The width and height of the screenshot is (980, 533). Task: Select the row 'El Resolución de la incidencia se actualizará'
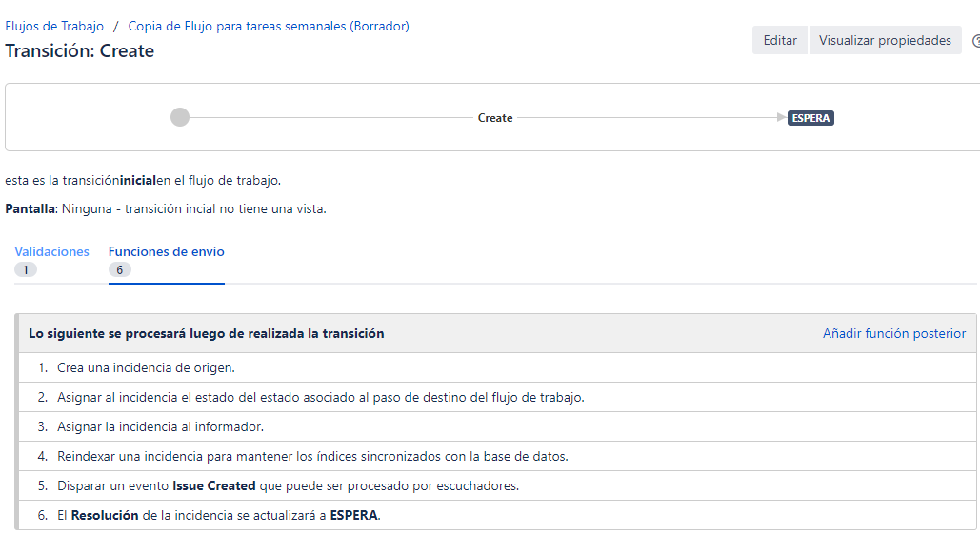[497, 515]
